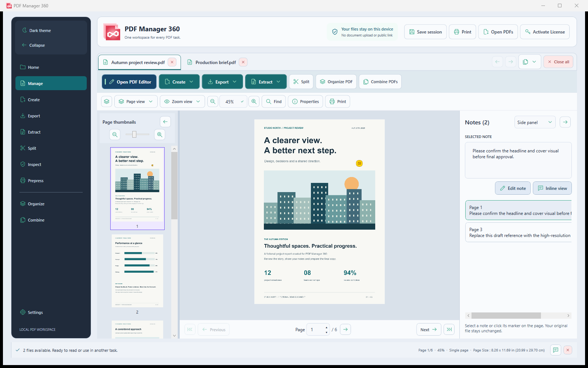Select Page 3 note in list
Screen dimensions: 588x368
519,232
